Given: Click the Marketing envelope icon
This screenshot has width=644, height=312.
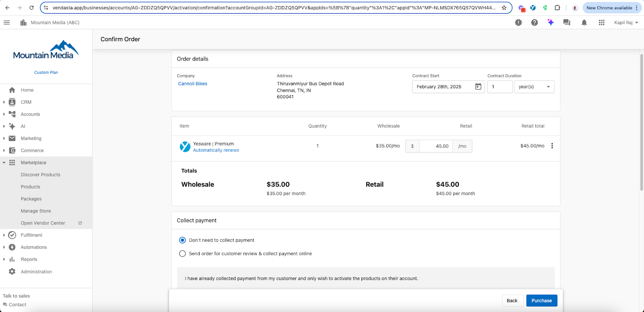Looking at the screenshot, I should click(12, 138).
